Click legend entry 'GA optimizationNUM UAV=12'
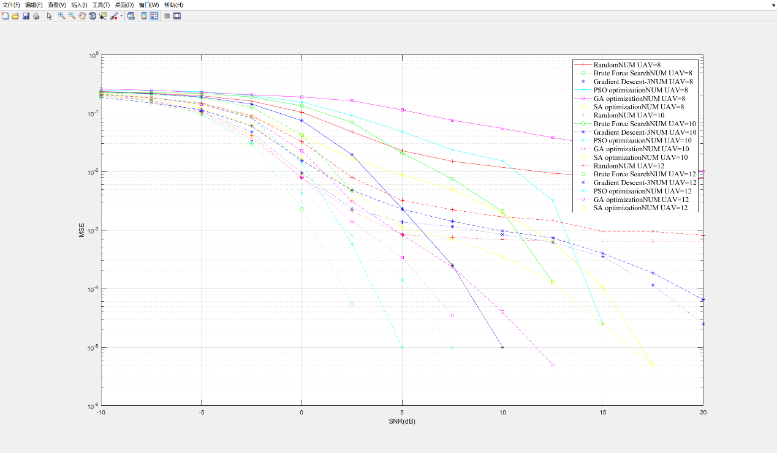Viewport: 777px width, 453px height. point(641,200)
